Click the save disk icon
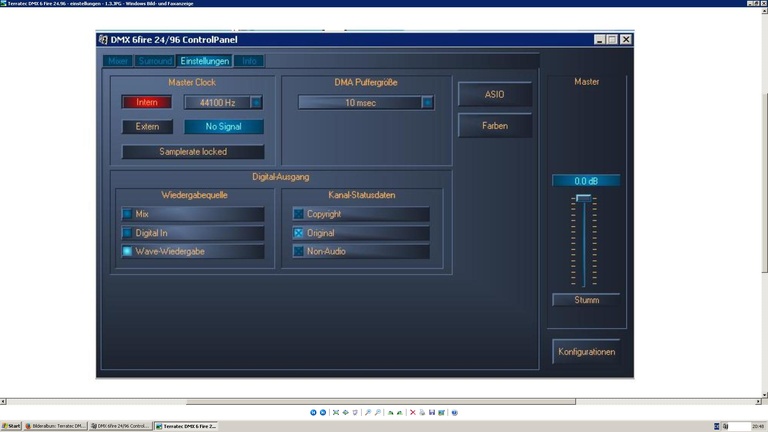 (x=432, y=412)
